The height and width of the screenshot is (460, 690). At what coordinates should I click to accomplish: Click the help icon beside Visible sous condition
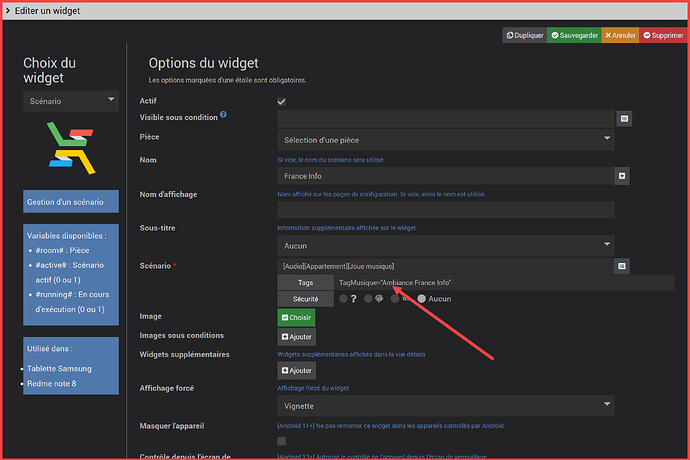[223, 115]
